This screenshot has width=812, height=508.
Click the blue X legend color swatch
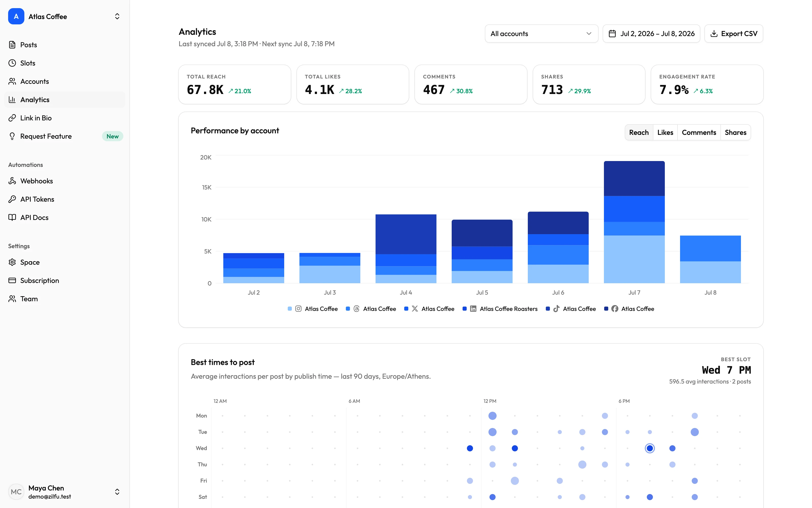[x=406, y=309]
